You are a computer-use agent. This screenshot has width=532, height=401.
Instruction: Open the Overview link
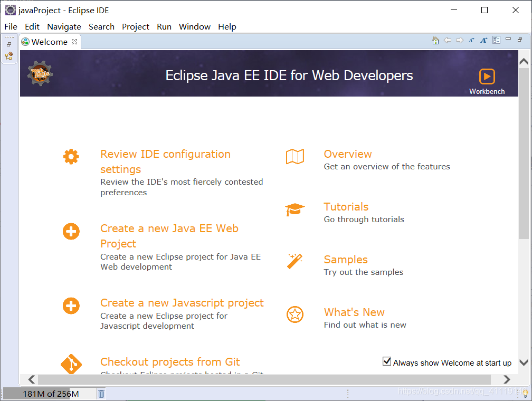pyautogui.click(x=348, y=154)
